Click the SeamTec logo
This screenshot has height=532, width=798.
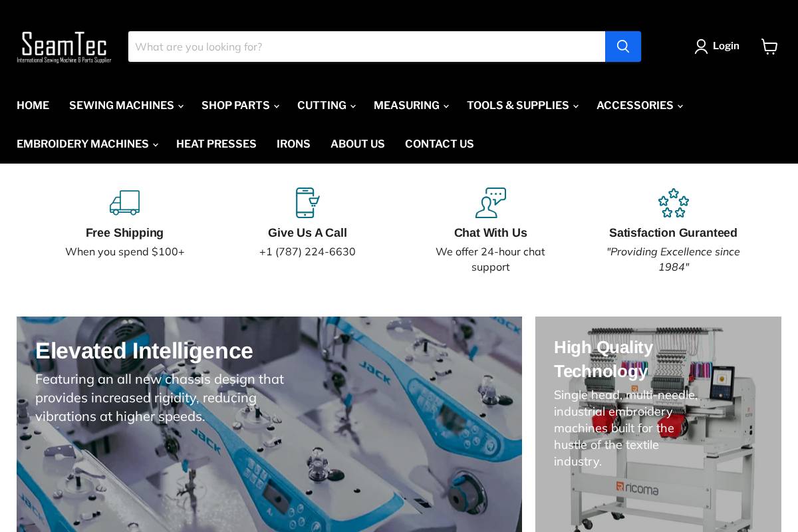click(64, 47)
